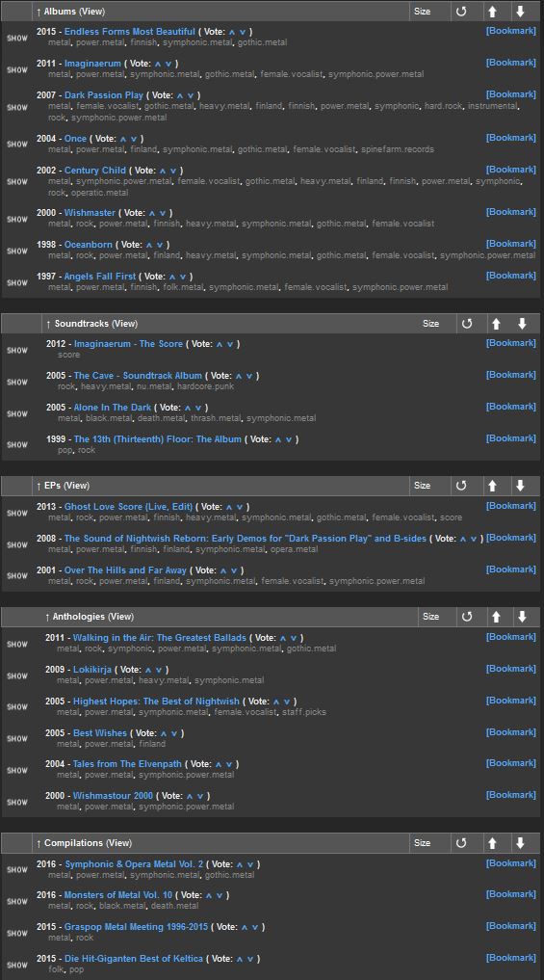Screen dimensions: 544x980
Task: Click up arrow icon in Compilations header
Action: [x=492, y=842]
